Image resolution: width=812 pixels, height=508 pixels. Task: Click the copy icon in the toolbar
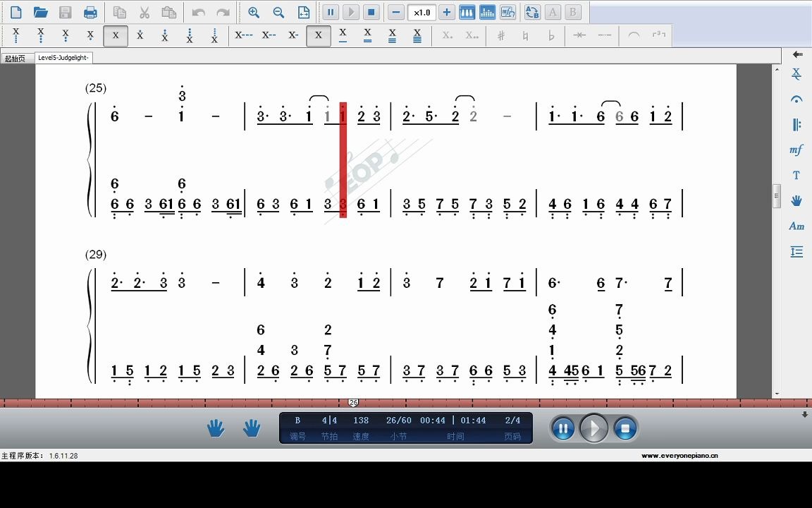pyautogui.click(x=120, y=12)
